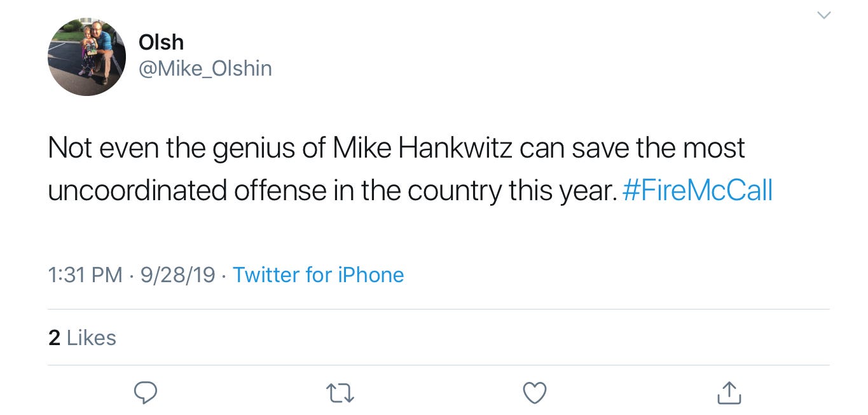The height and width of the screenshot is (415, 868).
Task: View the 2 Likes list
Action: (82, 337)
